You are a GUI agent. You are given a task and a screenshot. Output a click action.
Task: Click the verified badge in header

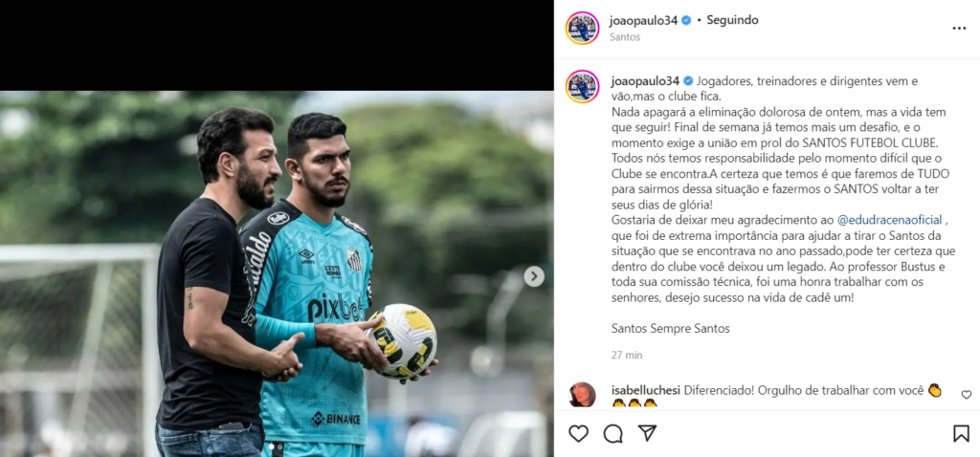[686, 20]
